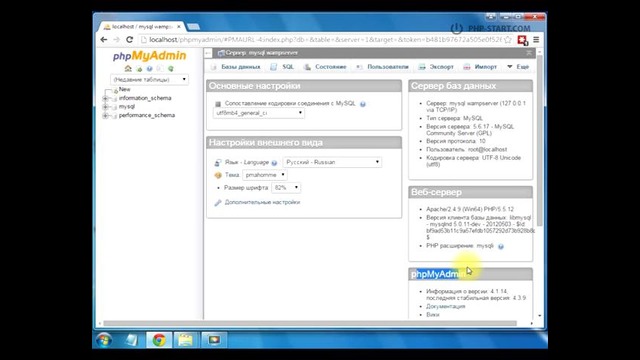The width and height of the screenshot is (640, 360).
Task: Open the Экспорт tab
Action: click(x=436, y=67)
